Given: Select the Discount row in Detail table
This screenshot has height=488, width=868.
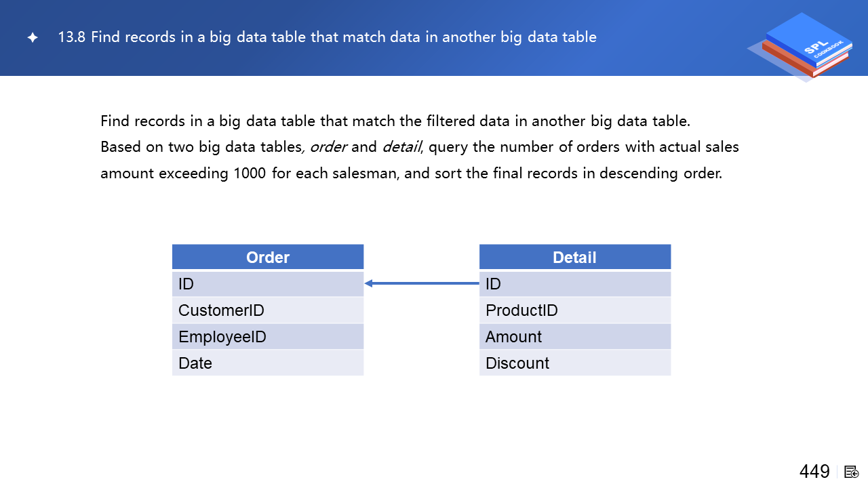Looking at the screenshot, I should 574,363.
